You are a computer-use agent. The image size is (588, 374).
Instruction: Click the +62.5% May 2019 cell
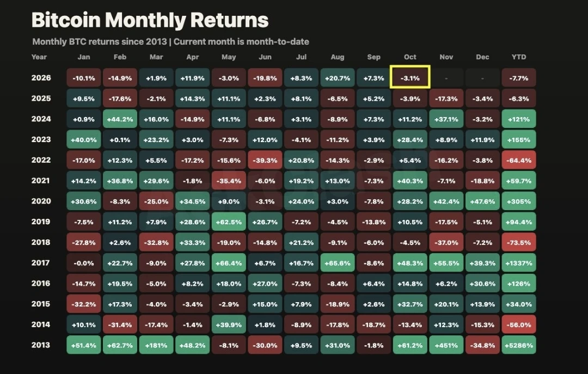click(229, 222)
